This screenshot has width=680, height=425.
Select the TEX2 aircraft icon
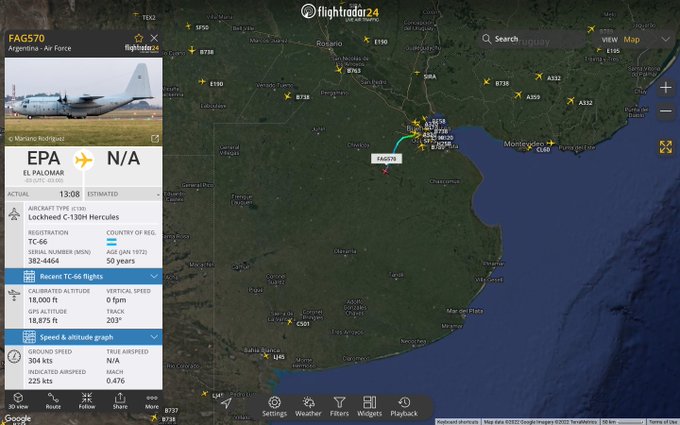point(136,16)
